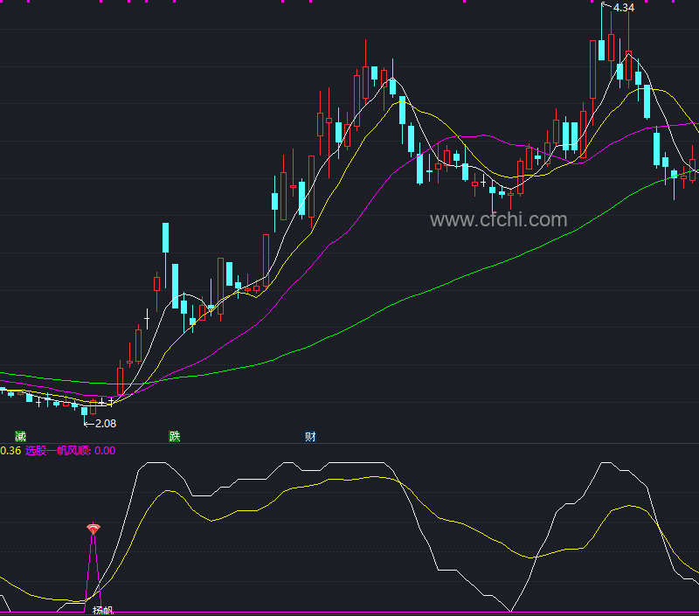Screen dimensions: 699x616
Task: Select the 4.34 high price label
Action: tap(623, 8)
